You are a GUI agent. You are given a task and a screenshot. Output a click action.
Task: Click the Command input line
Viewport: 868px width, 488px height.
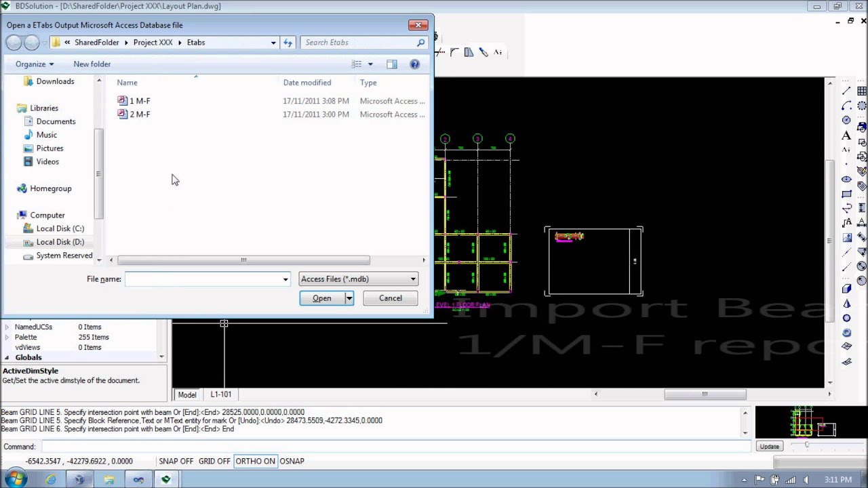(397, 447)
